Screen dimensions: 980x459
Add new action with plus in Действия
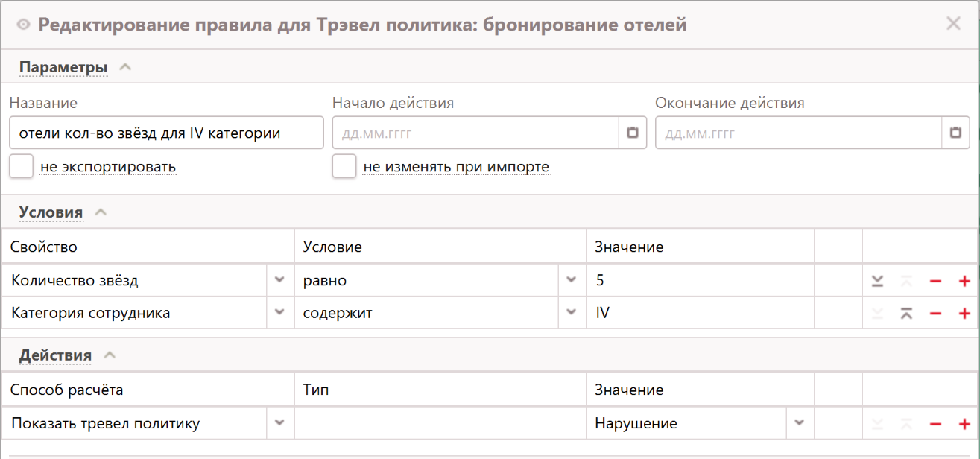pyautogui.click(x=964, y=424)
